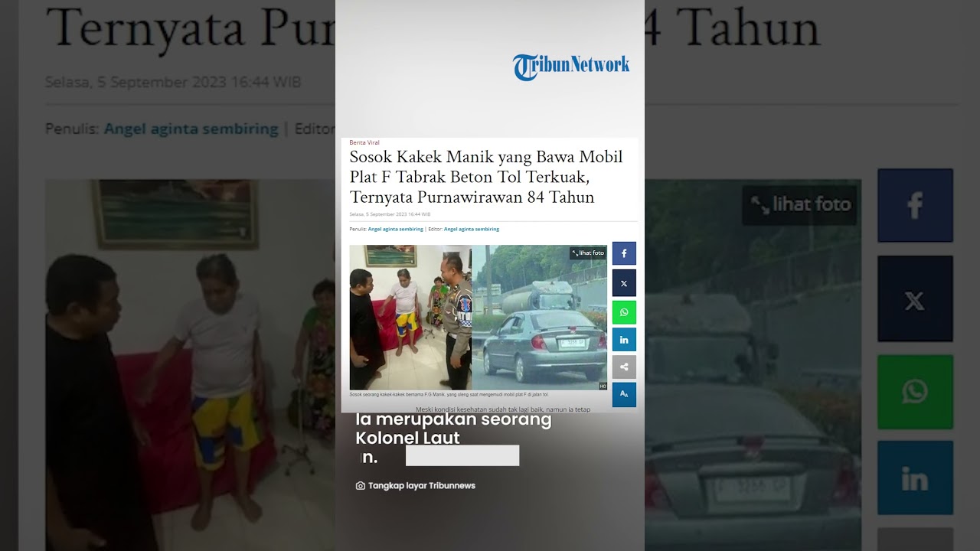The height and width of the screenshot is (551, 980).
Task: Click the large blurred author name 'Angel aginta sembiring'
Action: point(191,129)
